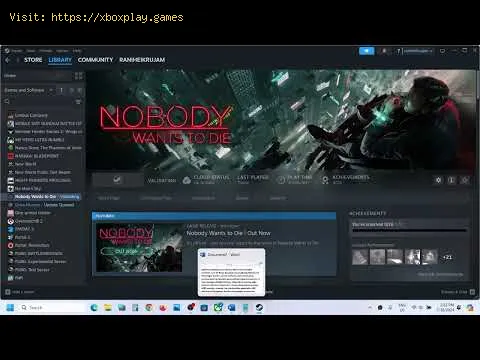Click Overwatch 2 game icon in list

click(11, 221)
